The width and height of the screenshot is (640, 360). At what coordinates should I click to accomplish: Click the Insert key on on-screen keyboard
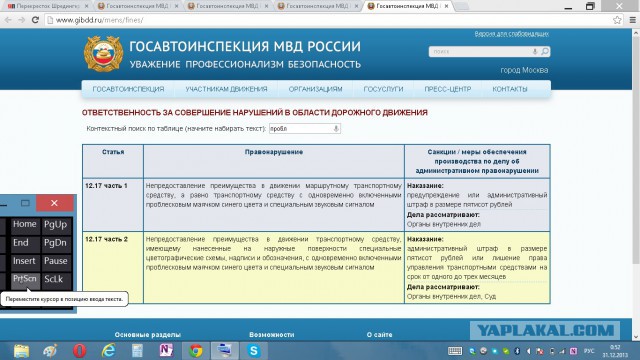(x=24, y=261)
